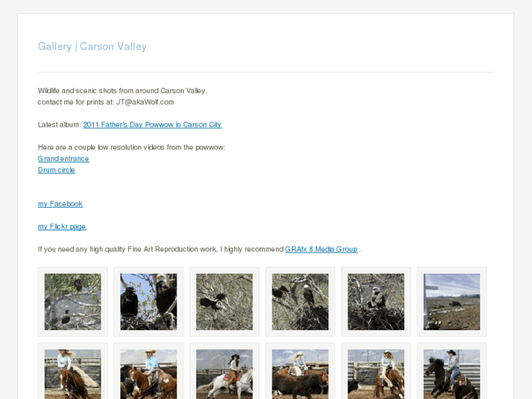Open thumbnail of rider among dark cattle
This screenshot has height=399, width=532.
click(x=300, y=374)
